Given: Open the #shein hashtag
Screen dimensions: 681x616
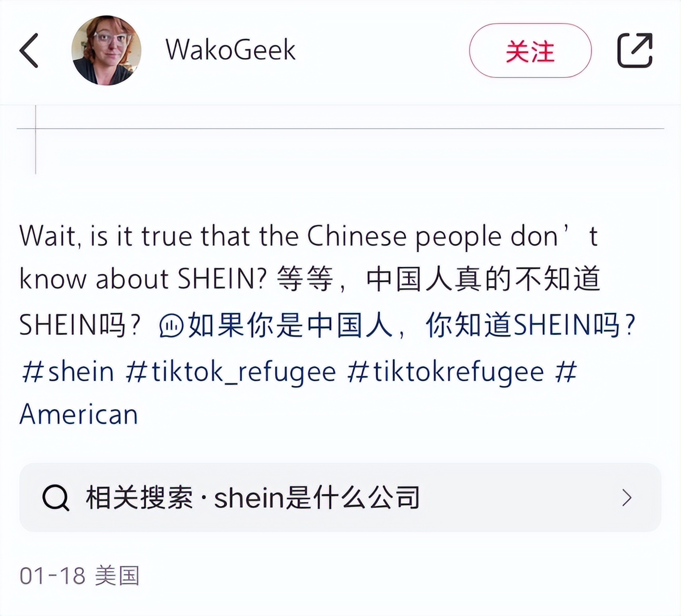Looking at the screenshot, I should tap(67, 372).
